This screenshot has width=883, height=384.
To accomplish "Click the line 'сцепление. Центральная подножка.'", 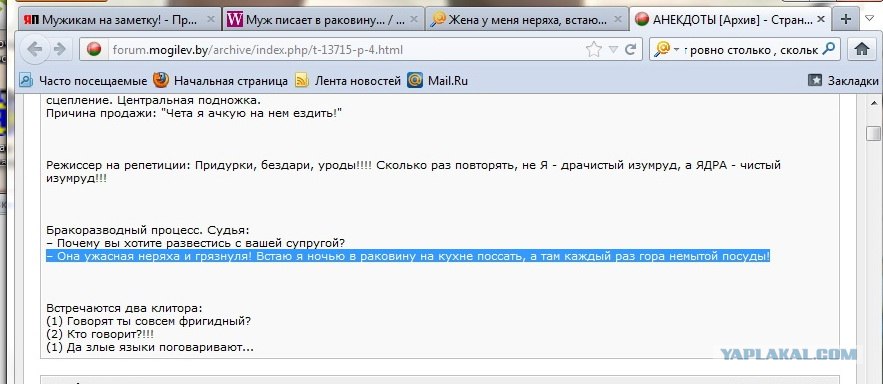I will click(x=153, y=101).
